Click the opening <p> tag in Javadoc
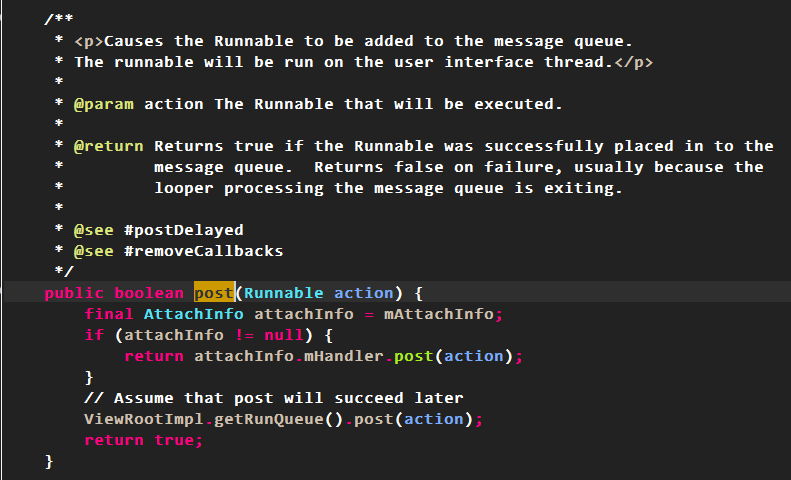Screen dimensions: 791x480 [89, 41]
